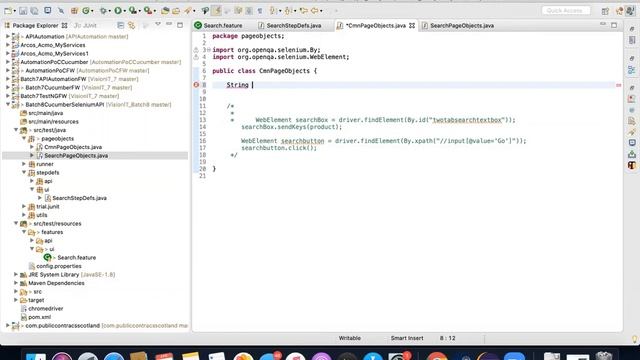This screenshot has width=640, height=360.
Task: Open the terminal console toolbar icon
Action: coord(48,11)
